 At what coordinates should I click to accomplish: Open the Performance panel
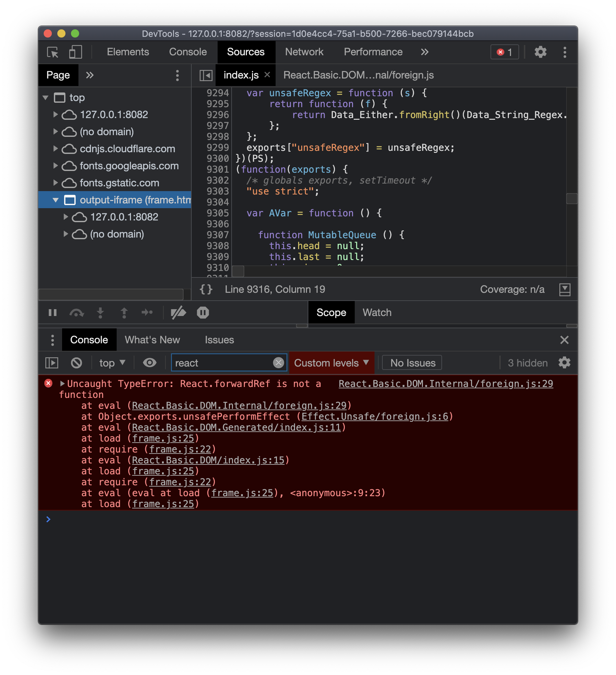373,52
